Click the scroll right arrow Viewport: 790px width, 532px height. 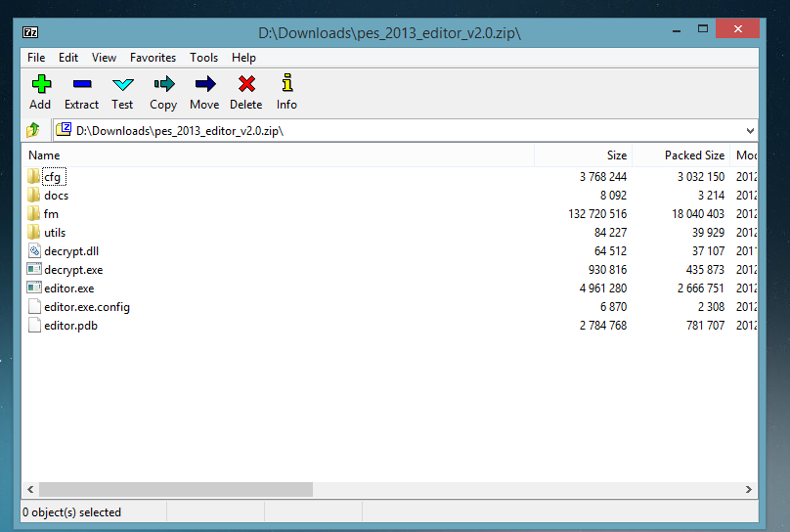(x=749, y=489)
